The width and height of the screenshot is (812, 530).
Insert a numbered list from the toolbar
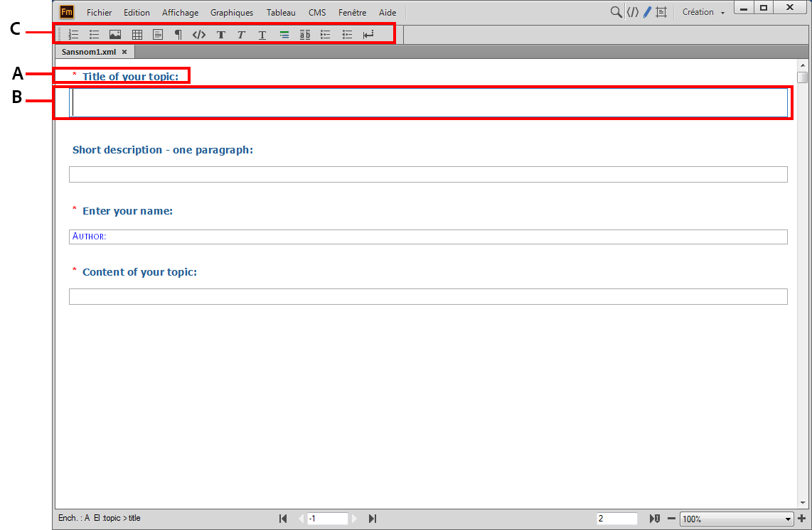(73, 34)
